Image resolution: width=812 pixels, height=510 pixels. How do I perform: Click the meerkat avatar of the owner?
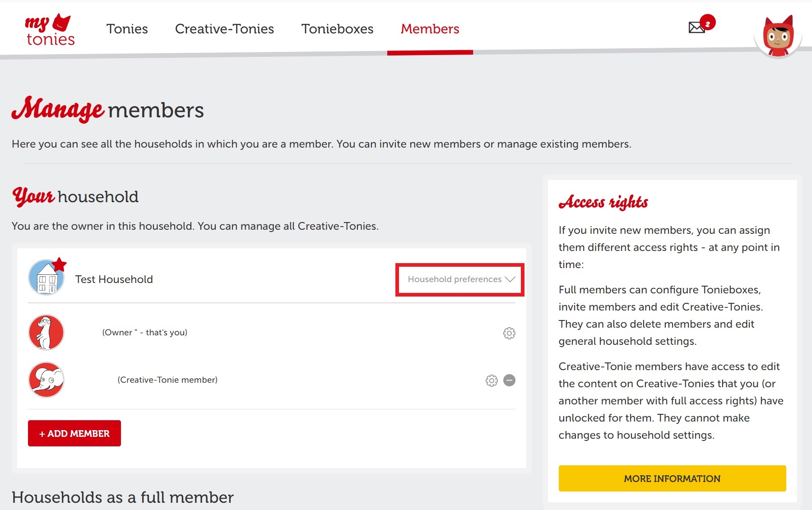coord(46,333)
